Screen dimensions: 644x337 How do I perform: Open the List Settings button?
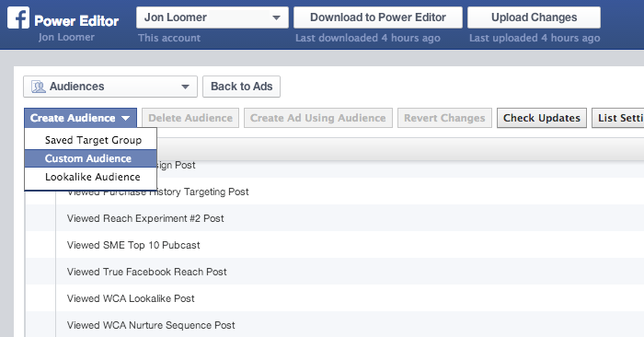[x=618, y=118]
